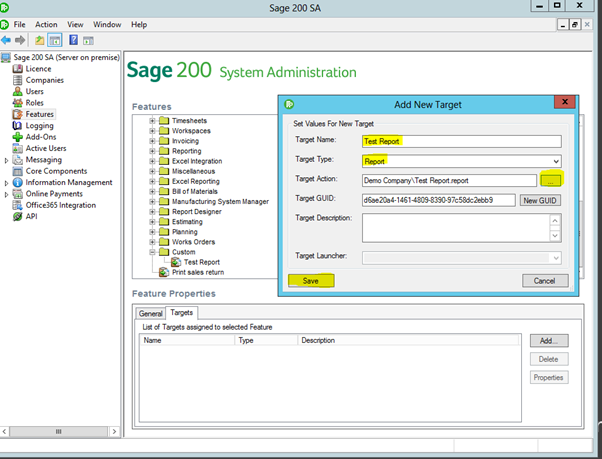Click the console tree horizontal scrollbar thumb
Image resolution: width=602 pixels, height=459 pixels.
pyautogui.click(x=58, y=432)
